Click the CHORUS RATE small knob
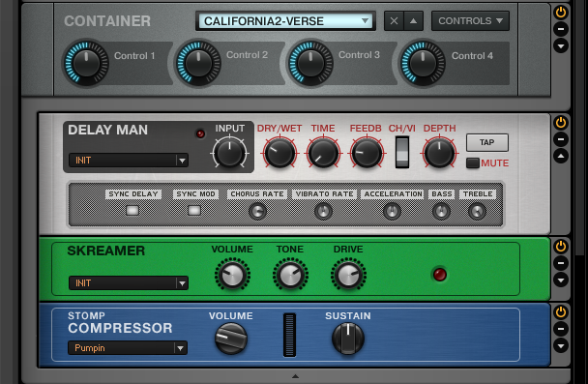This screenshot has height=384, width=588. tap(257, 212)
